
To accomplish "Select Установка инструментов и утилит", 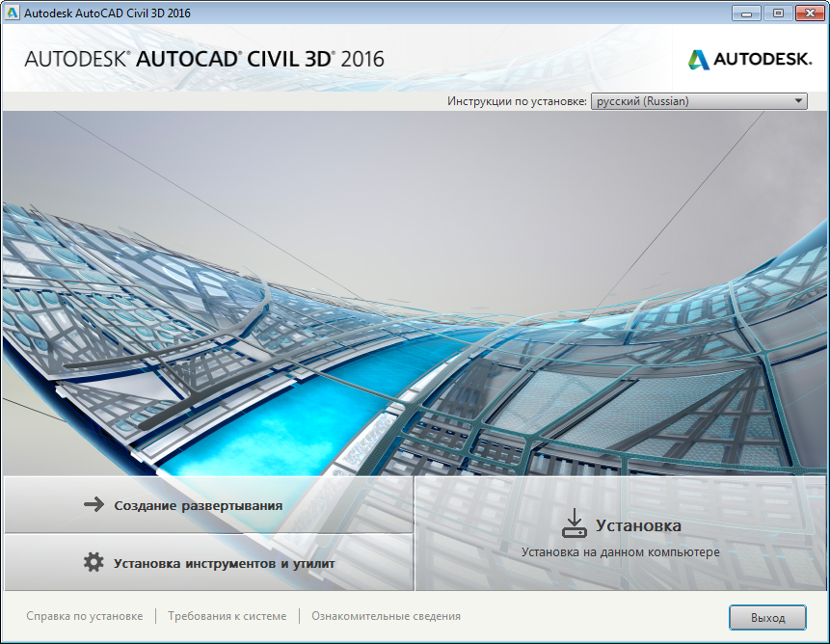I will point(208,562).
